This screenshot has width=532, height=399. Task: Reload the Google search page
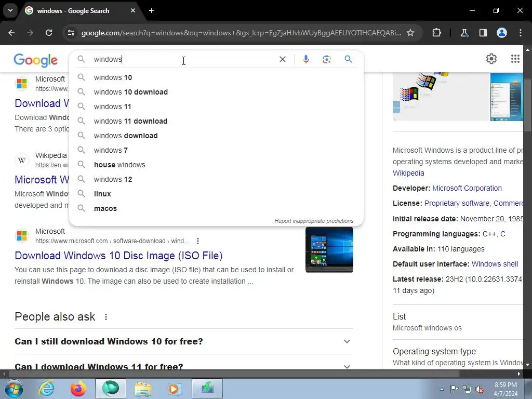tap(49, 33)
